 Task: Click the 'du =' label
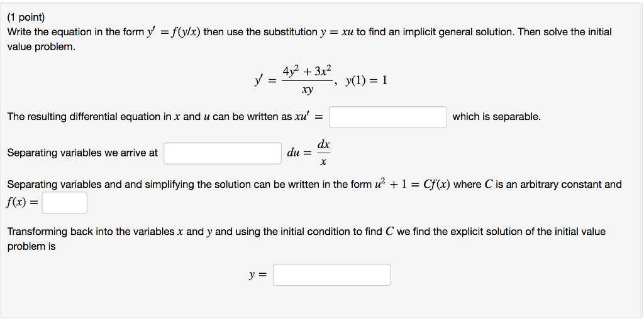tap(299, 153)
